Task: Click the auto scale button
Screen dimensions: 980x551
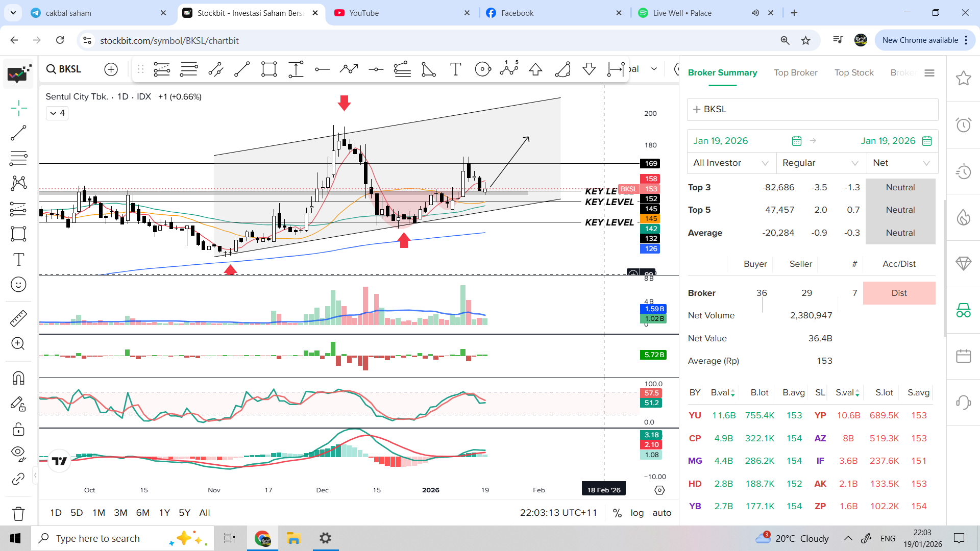Action: point(661,513)
